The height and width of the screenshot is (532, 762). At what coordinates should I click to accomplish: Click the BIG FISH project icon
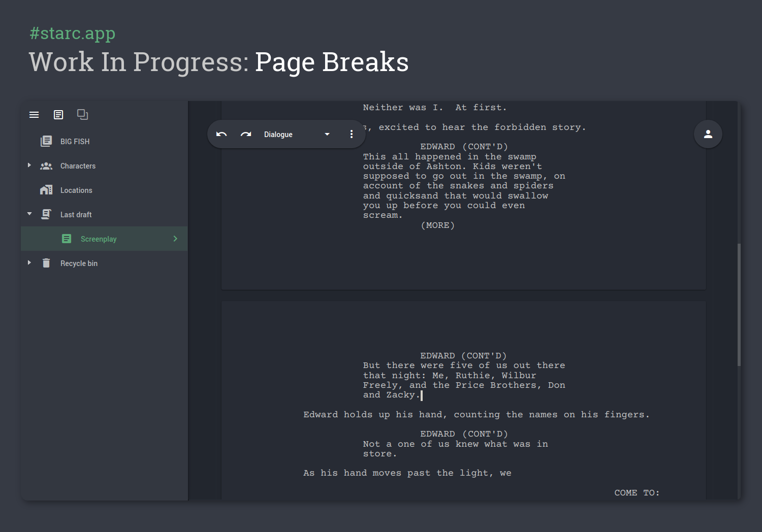[46, 141]
